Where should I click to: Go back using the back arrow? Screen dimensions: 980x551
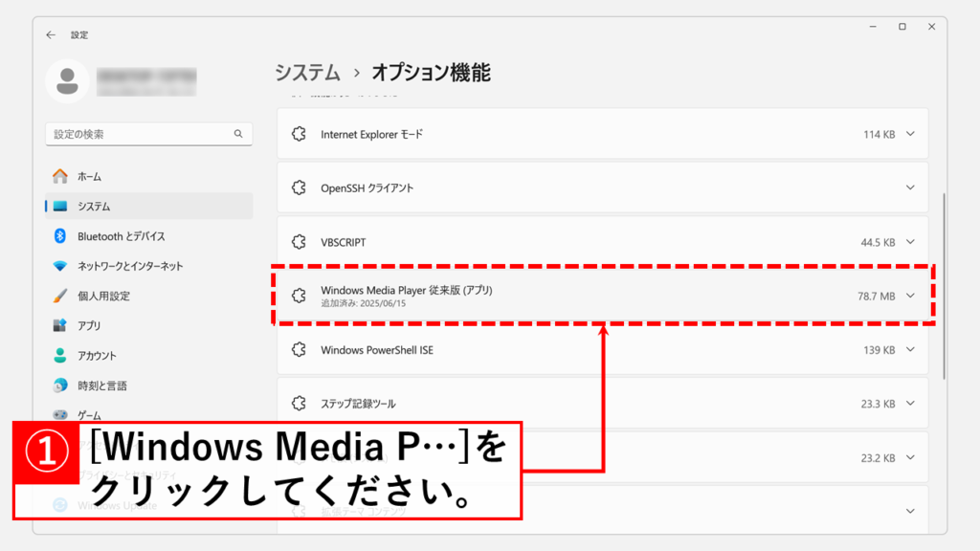[x=51, y=35]
